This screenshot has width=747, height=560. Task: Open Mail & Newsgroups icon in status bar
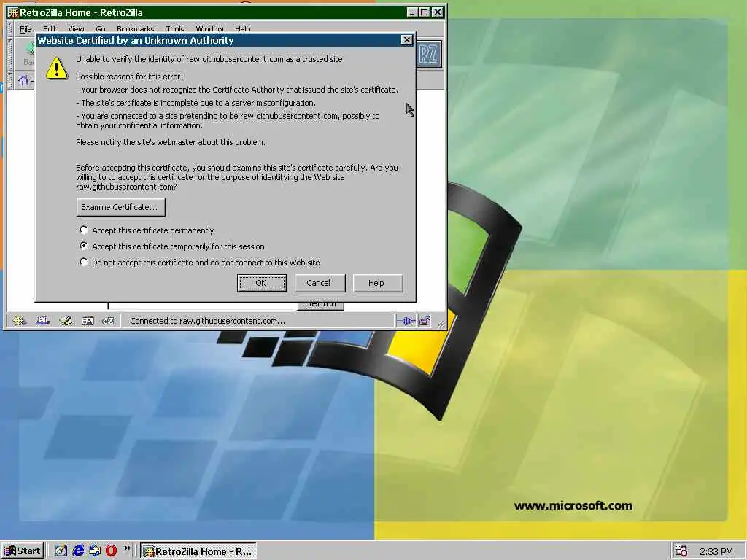pyautogui.click(x=43, y=321)
